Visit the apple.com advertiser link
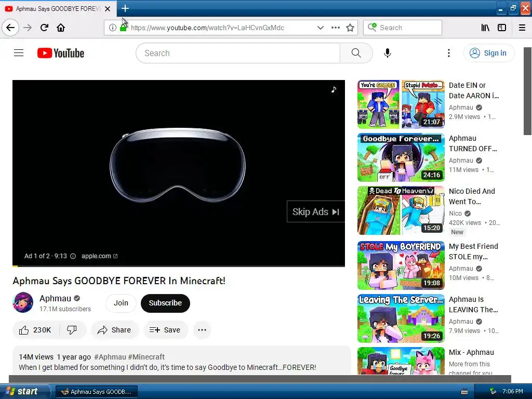Viewport: 532px width, 399px height. [99, 256]
